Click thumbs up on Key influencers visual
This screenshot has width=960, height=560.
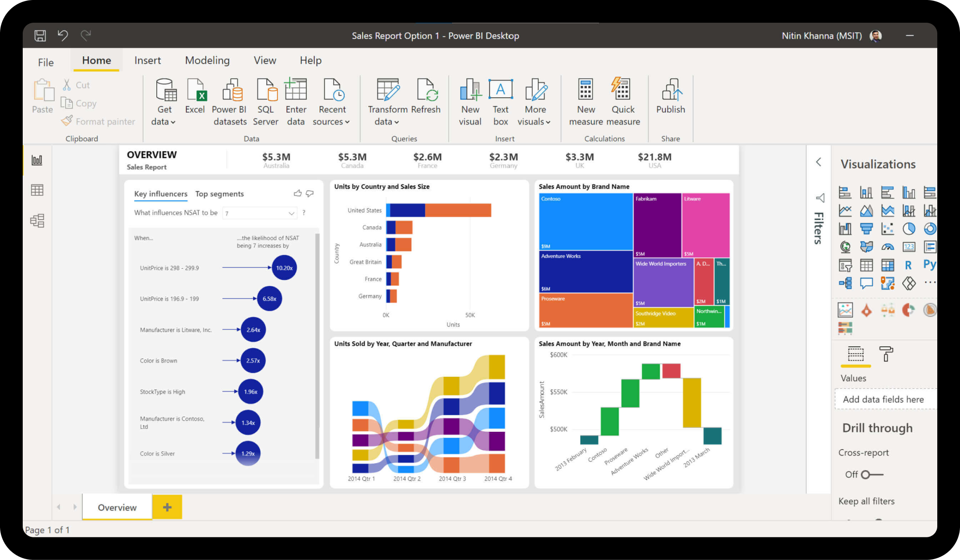point(297,194)
